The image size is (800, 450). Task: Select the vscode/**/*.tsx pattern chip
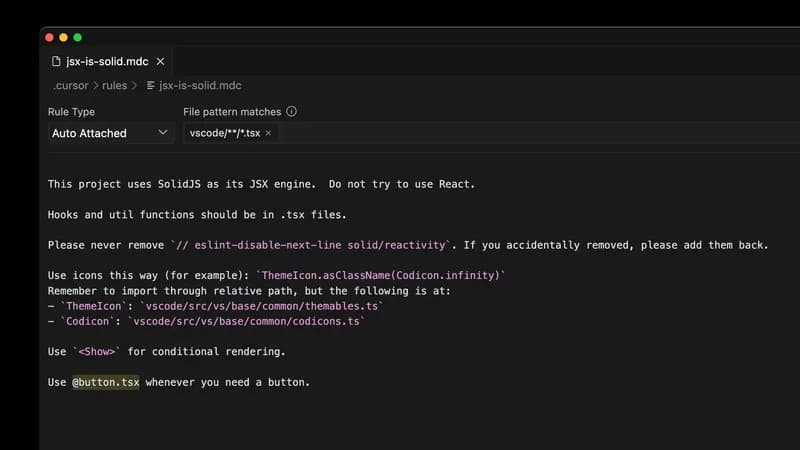pyautogui.click(x=225, y=133)
